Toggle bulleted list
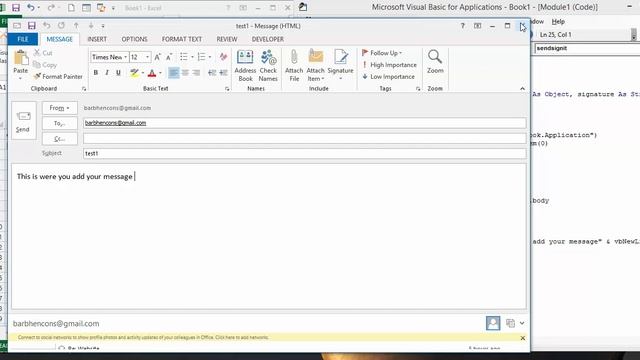This screenshot has width=640, height=360. pyautogui.click(x=184, y=57)
